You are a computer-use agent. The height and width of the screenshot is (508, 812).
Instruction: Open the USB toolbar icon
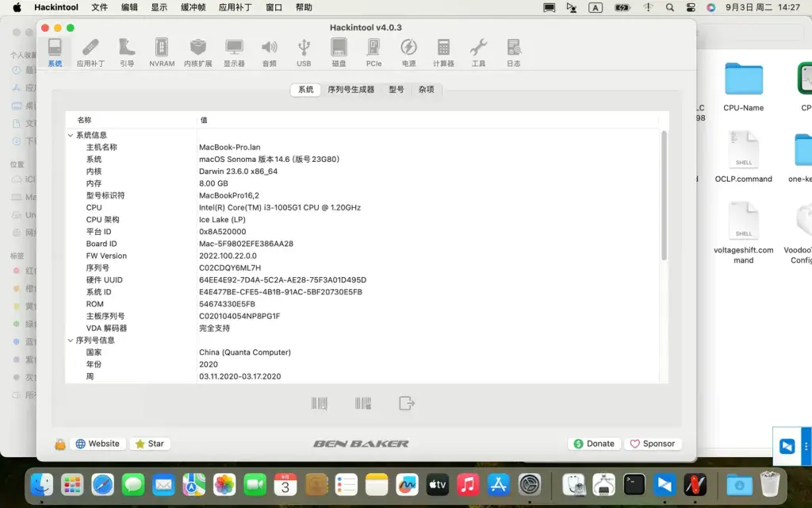(x=304, y=52)
